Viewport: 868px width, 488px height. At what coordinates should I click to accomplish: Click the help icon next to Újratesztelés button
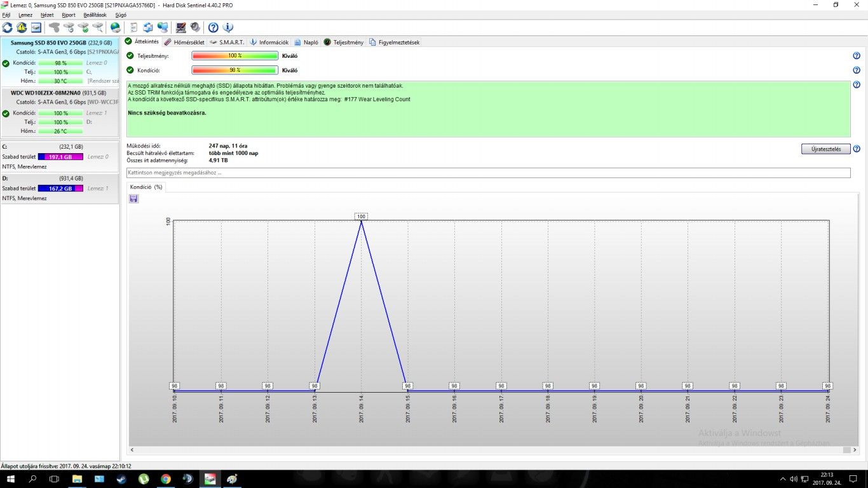pos(857,149)
